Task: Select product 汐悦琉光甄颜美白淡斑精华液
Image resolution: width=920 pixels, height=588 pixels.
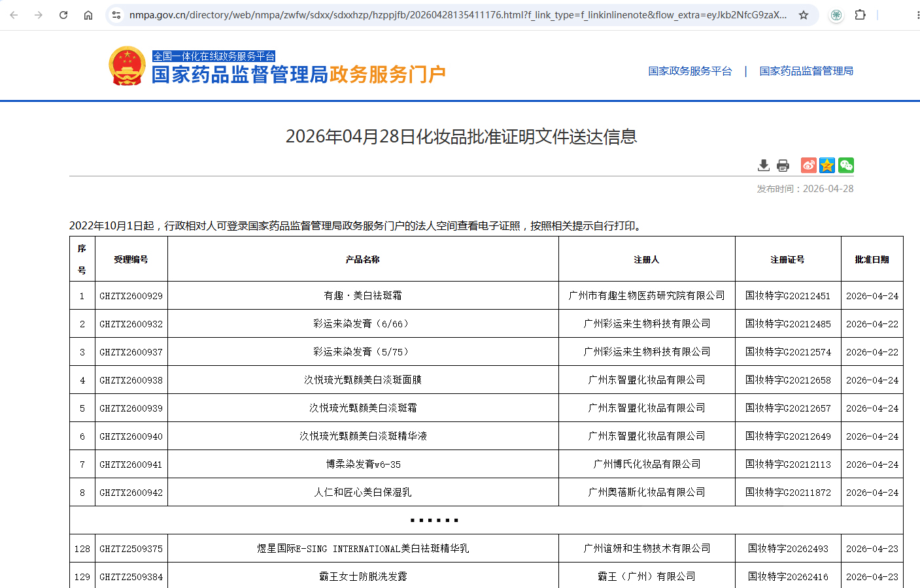Action: 363,436
